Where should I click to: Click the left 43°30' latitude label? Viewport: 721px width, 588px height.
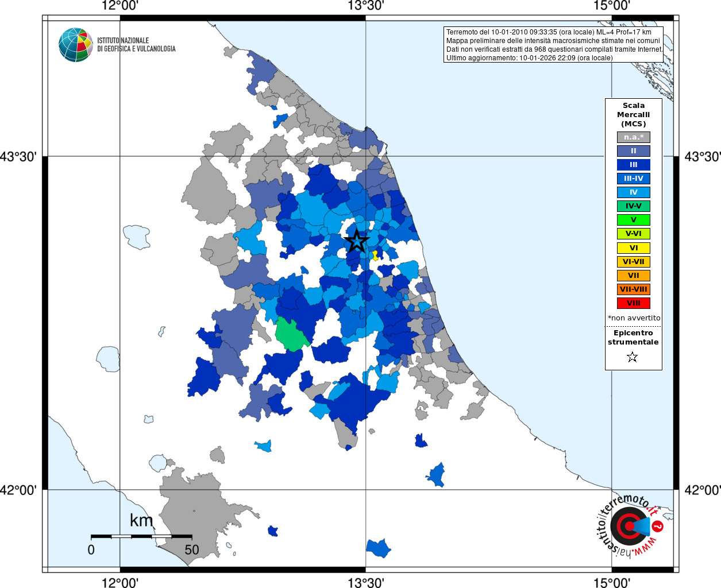(18, 156)
